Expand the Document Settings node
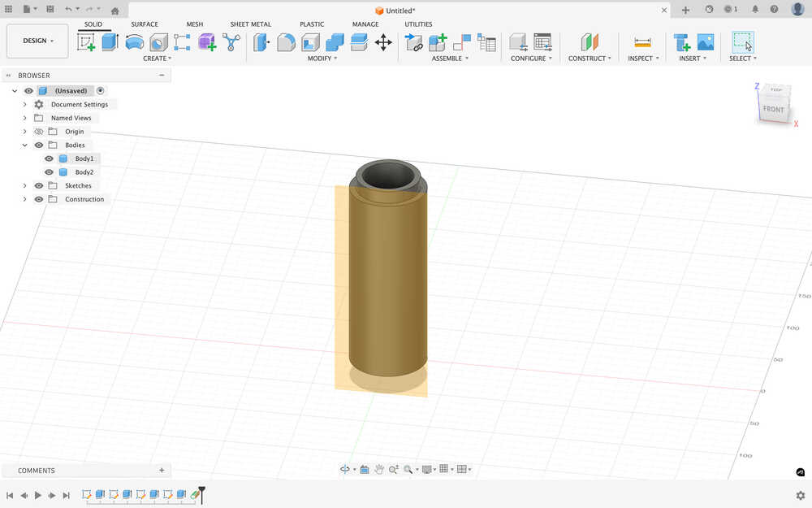This screenshot has height=508, width=812. pos(24,104)
